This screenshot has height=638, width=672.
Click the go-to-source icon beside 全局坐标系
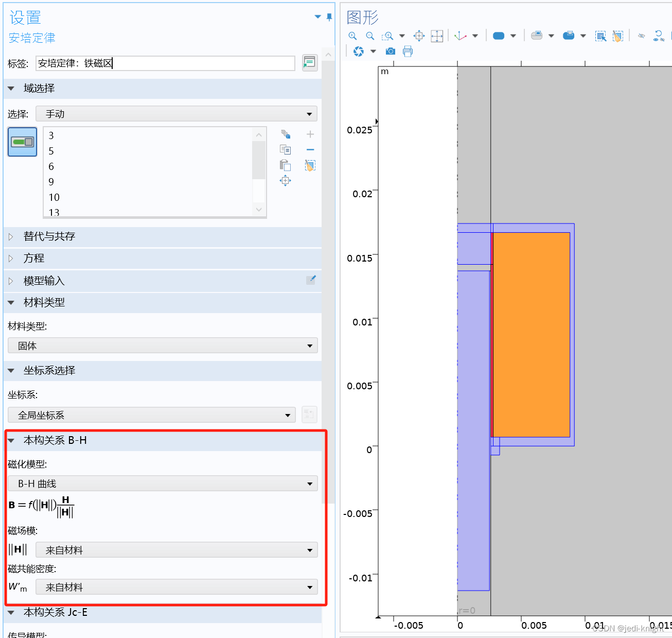click(309, 415)
